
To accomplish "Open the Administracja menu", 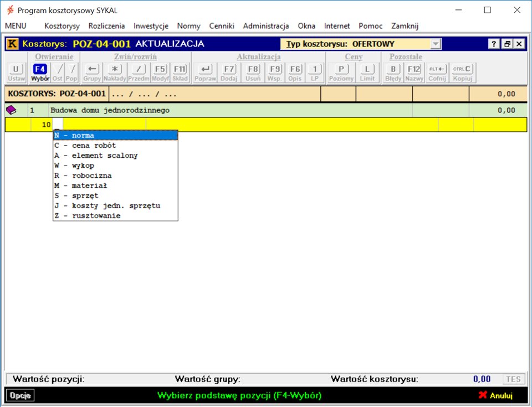I will coord(266,26).
